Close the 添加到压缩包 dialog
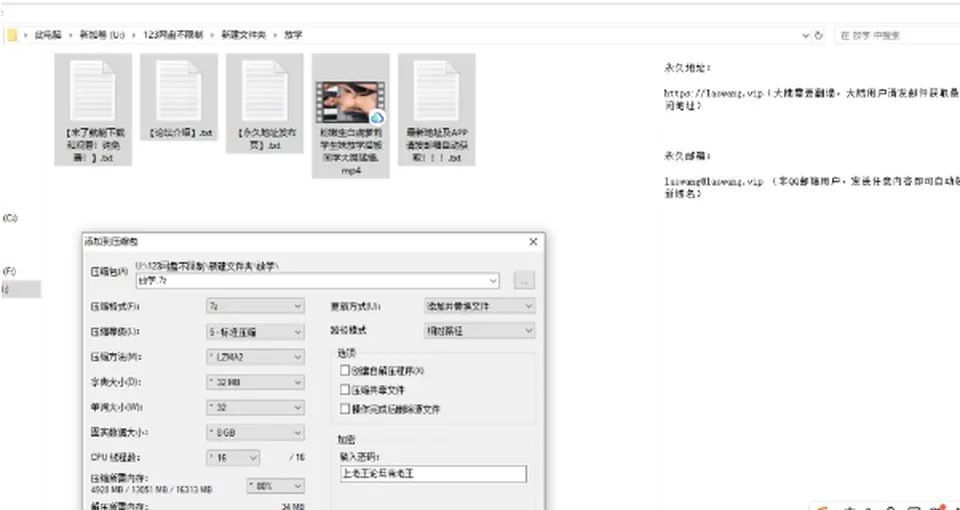This screenshot has height=510, width=960. point(533,242)
